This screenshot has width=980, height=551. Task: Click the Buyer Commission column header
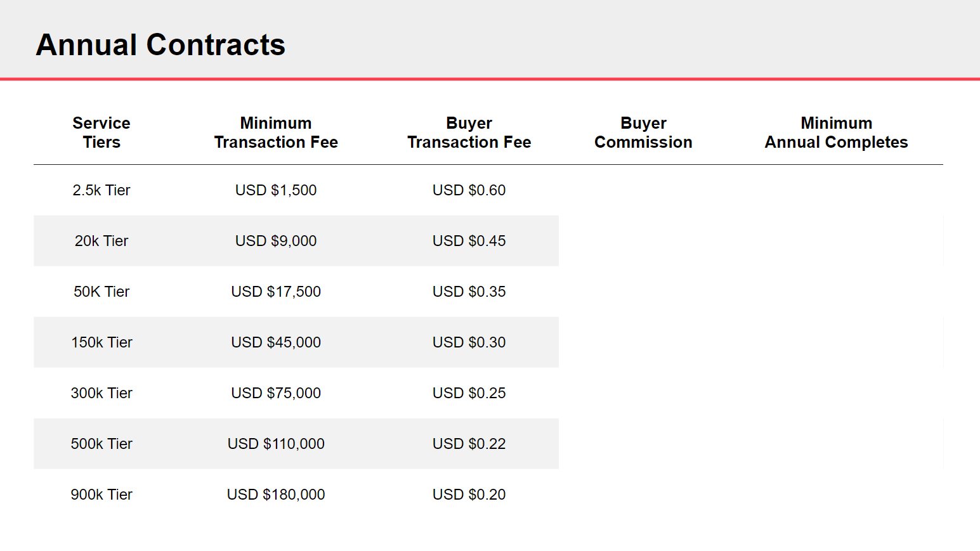(x=643, y=133)
